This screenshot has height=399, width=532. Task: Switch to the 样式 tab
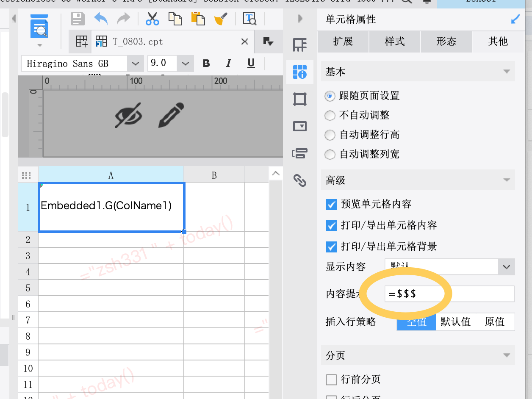tap(395, 42)
